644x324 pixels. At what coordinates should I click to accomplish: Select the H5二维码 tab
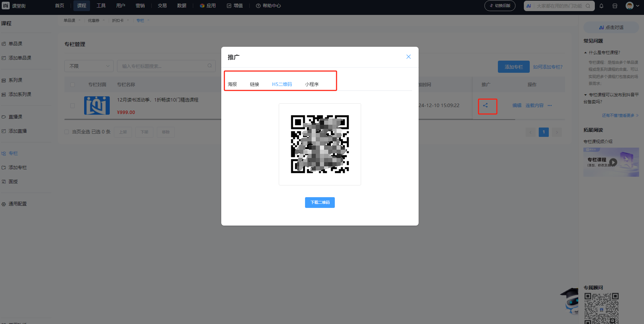pyautogui.click(x=282, y=84)
